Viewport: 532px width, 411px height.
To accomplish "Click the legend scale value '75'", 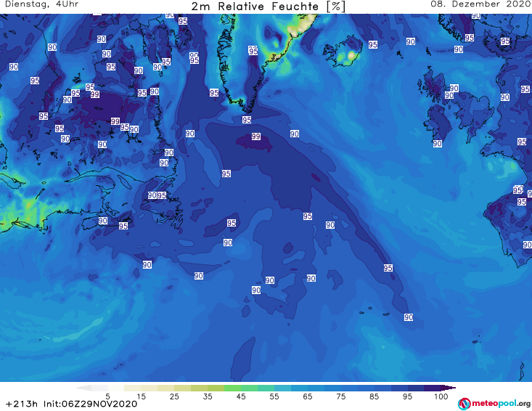I will pos(340,396).
